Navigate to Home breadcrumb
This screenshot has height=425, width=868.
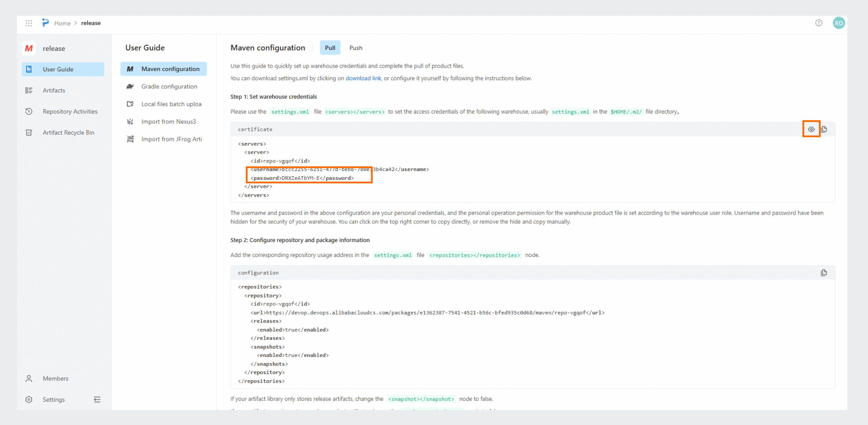[62, 23]
